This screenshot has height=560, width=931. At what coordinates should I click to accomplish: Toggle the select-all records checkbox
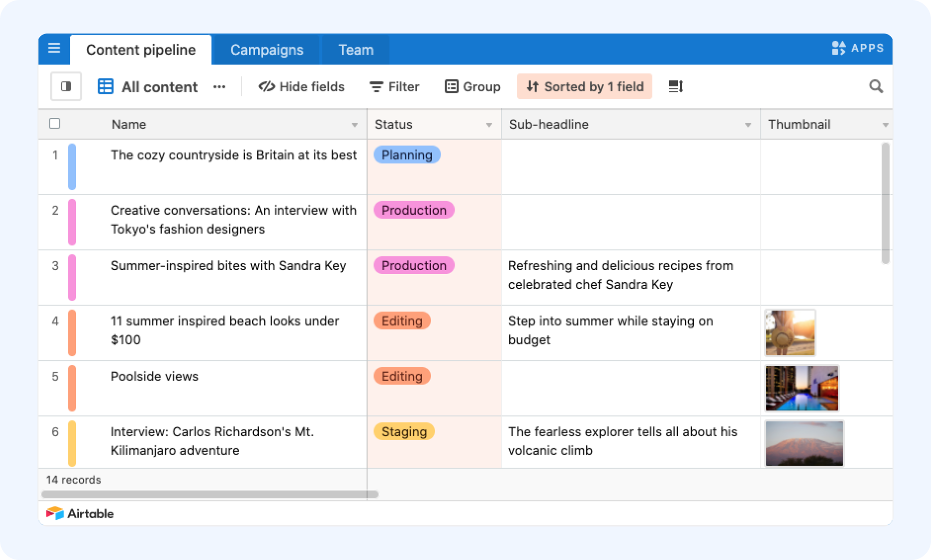pos(55,123)
